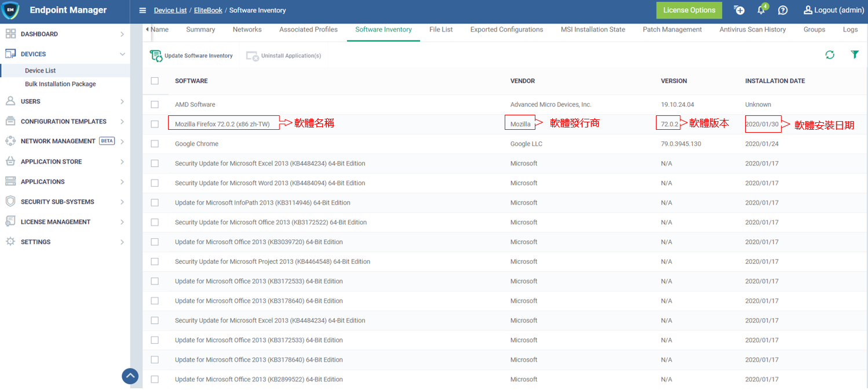
Task: Click the round scroll-to-top arrow button
Action: (x=130, y=376)
